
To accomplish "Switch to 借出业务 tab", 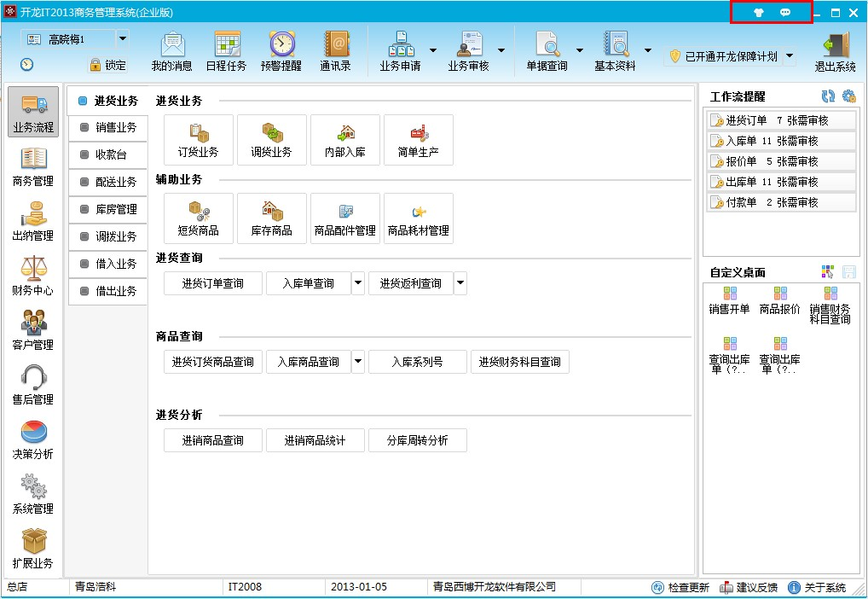I will (x=108, y=291).
